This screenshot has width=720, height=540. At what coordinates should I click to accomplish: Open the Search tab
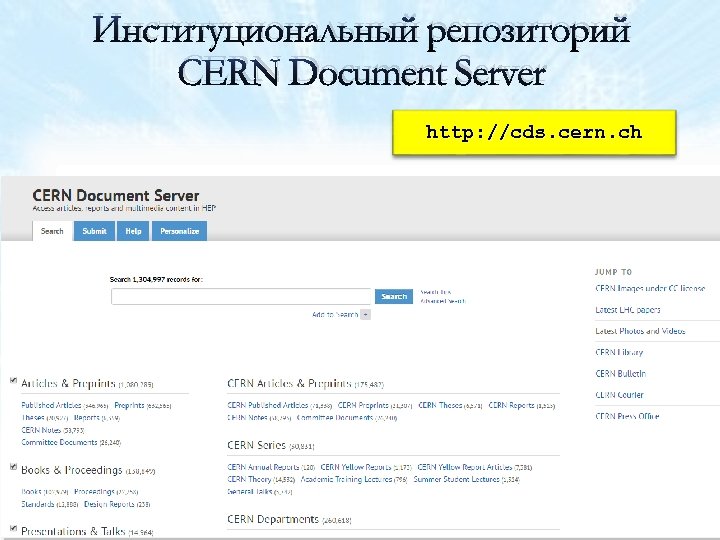tap(52, 231)
